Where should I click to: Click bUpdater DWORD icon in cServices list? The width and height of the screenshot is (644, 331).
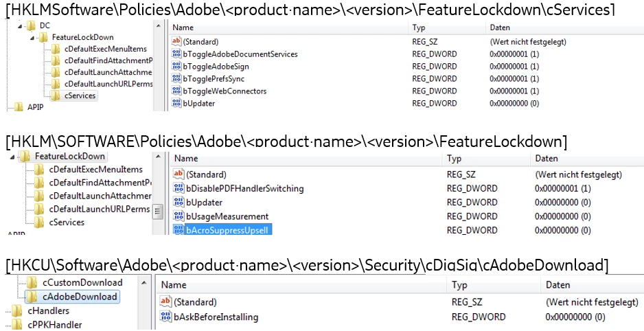pos(176,103)
